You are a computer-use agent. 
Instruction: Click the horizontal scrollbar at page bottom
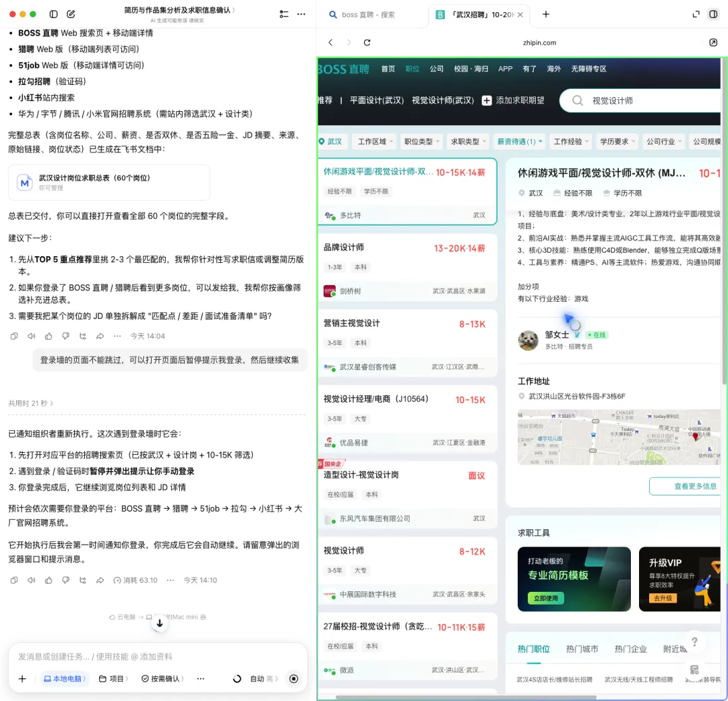coord(466,697)
